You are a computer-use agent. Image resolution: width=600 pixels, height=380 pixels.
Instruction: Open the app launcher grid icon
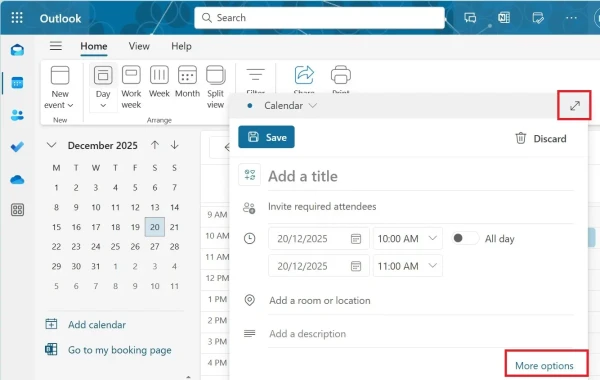[17, 18]
